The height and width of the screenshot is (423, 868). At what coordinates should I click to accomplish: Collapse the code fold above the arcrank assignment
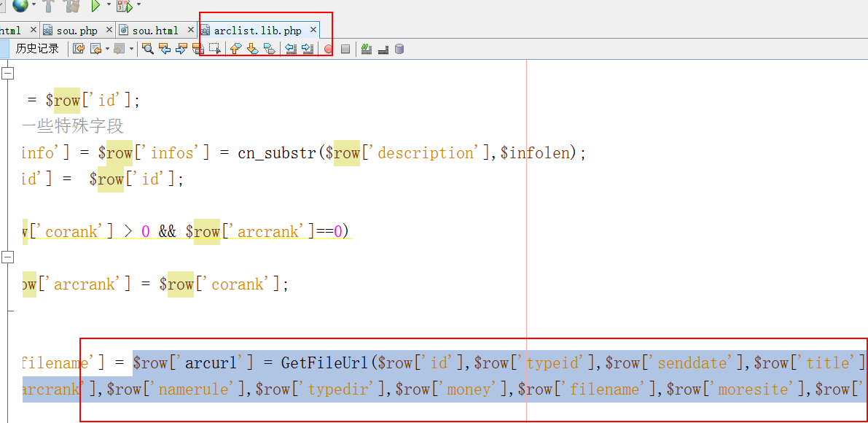point(7,257)
